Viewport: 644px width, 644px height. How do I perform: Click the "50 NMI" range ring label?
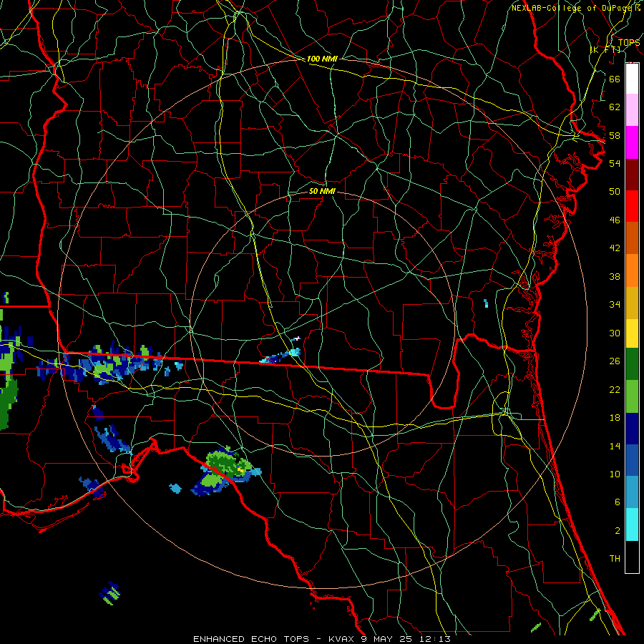click(x=322, y=191)
